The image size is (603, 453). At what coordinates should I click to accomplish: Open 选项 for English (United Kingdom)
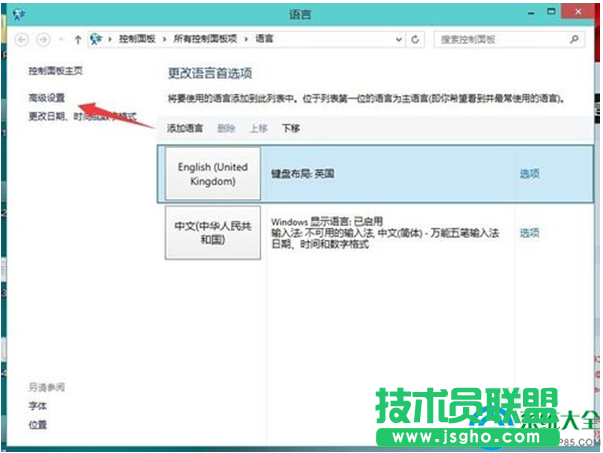(529, 174)
